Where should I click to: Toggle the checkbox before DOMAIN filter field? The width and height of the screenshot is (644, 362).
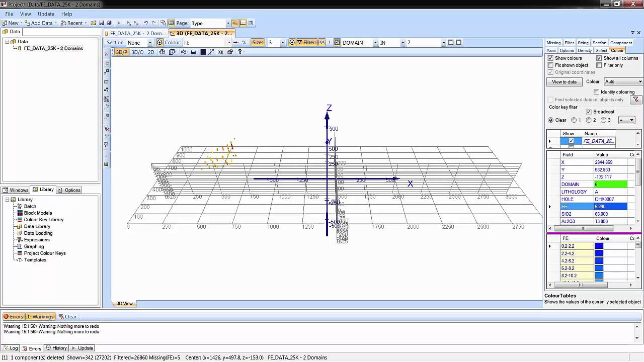tap(337, 43)
